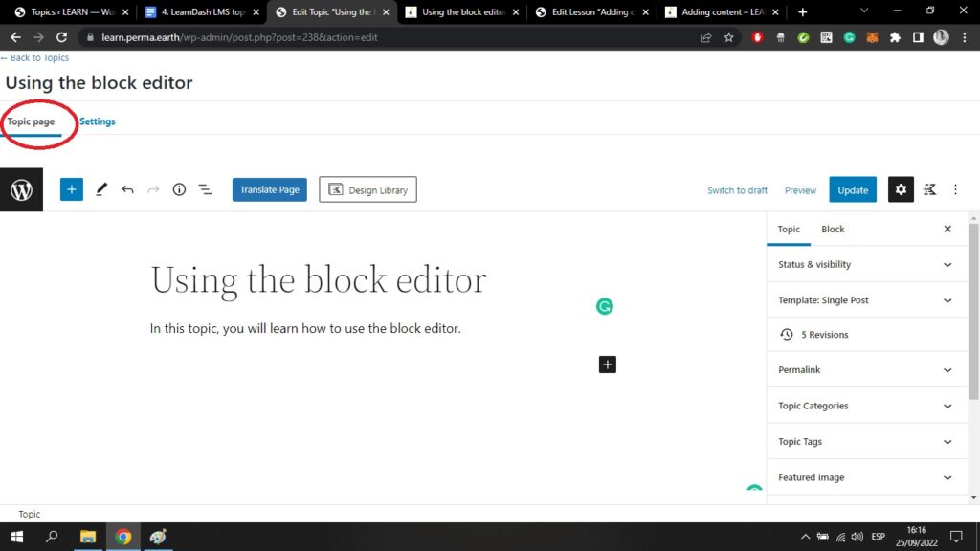Switch to the Block tab
This screenshot has width=980, height=551.
click(x=833, y=229)
